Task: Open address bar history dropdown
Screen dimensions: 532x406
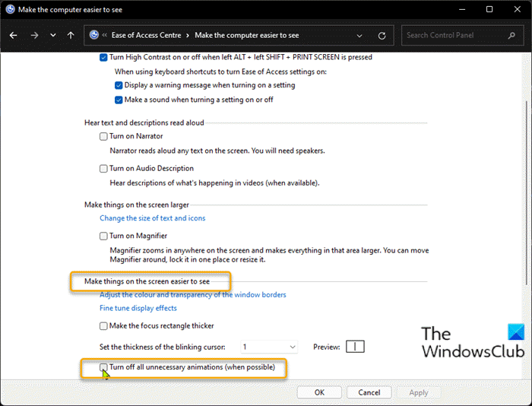Action: coord(359,36)
